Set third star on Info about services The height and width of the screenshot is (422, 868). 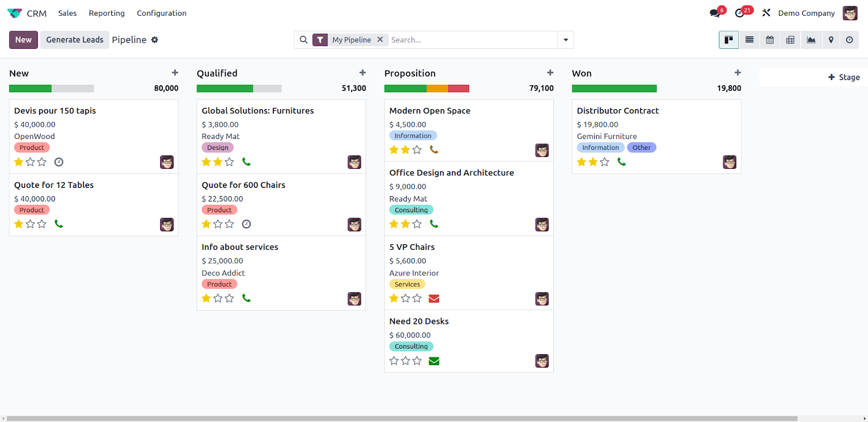[x=229, y=298]
